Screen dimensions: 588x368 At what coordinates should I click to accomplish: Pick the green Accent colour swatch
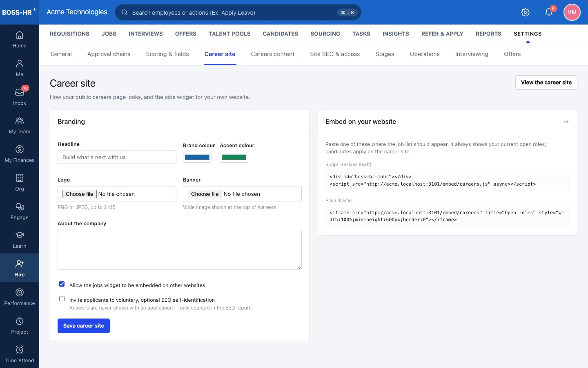click(x=234, y=157)
